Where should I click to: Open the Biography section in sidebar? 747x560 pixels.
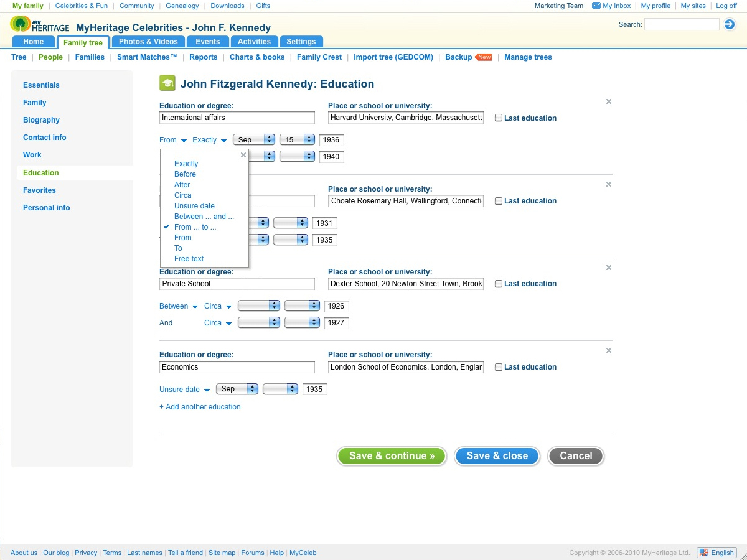[41, 120]
